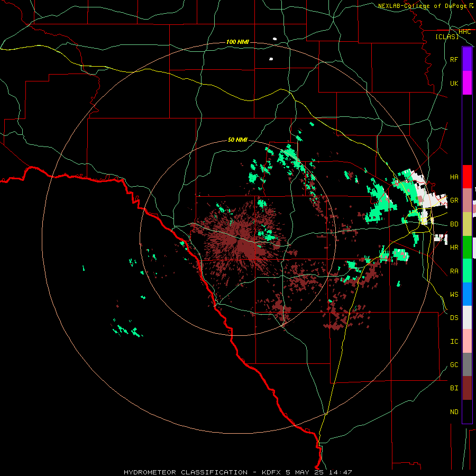Click the UK legend label
The width and height of the screenshot is (476, 476).
click(454, 83)
